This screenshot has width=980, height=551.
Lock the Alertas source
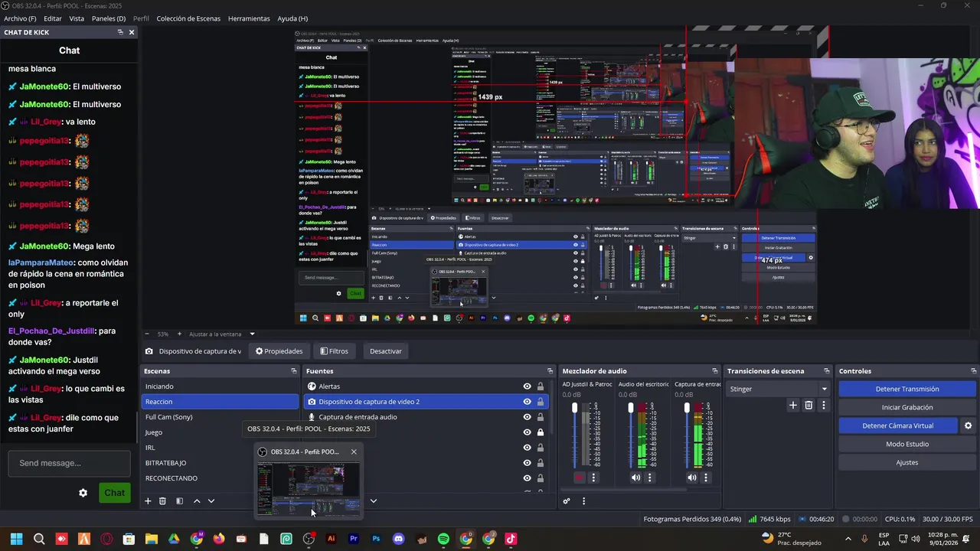click(x=541, y=386)
